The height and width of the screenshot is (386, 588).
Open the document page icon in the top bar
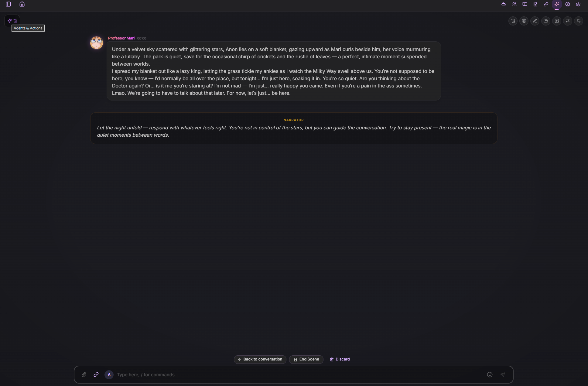click(535, 4)
